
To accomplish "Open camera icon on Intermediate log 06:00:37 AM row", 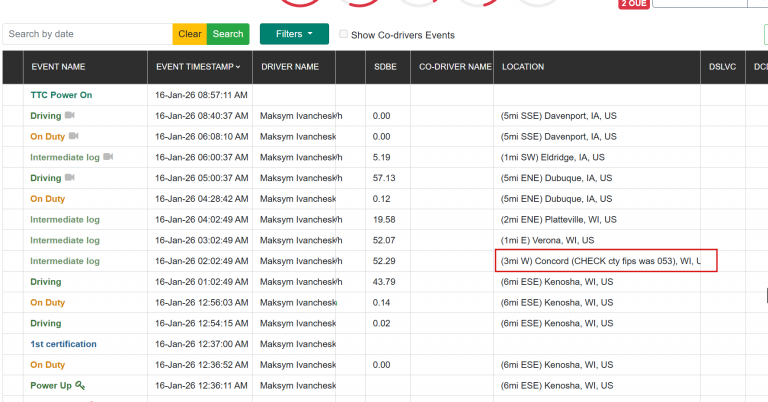I will pos(108,157).
